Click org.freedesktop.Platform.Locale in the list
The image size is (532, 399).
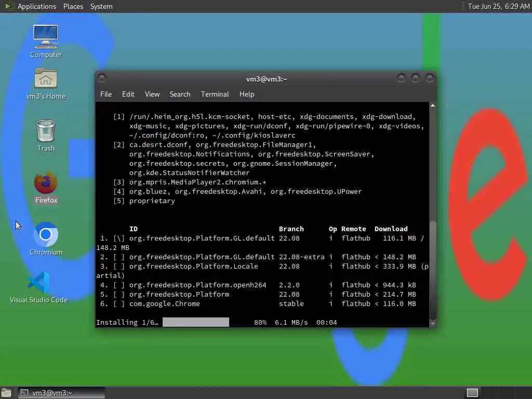pyautogui.click(x=193, y=267)
